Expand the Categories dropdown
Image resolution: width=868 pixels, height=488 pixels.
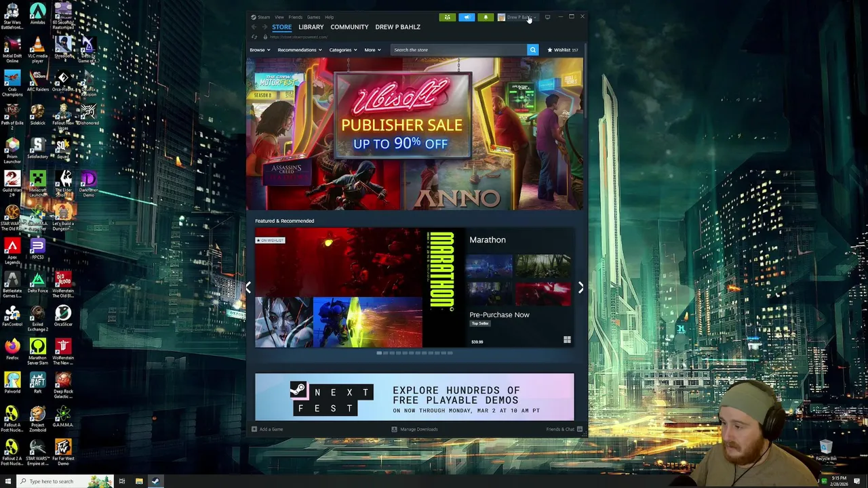pos(342,49)
